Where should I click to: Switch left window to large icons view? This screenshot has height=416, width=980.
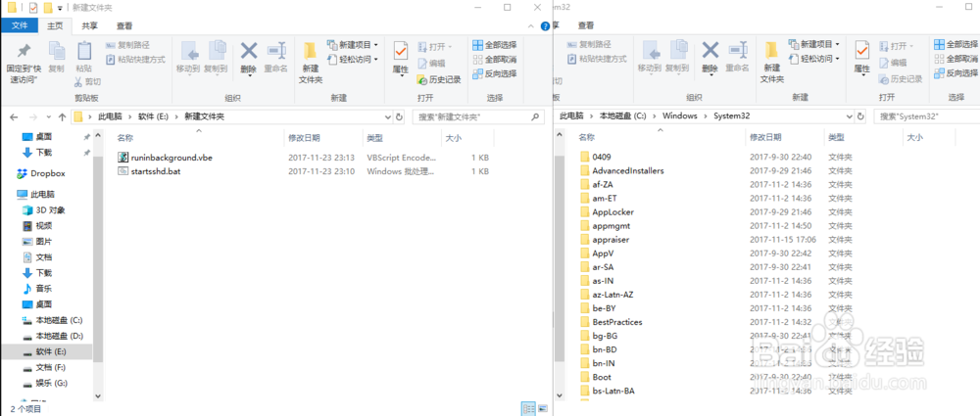coord(543,409)
